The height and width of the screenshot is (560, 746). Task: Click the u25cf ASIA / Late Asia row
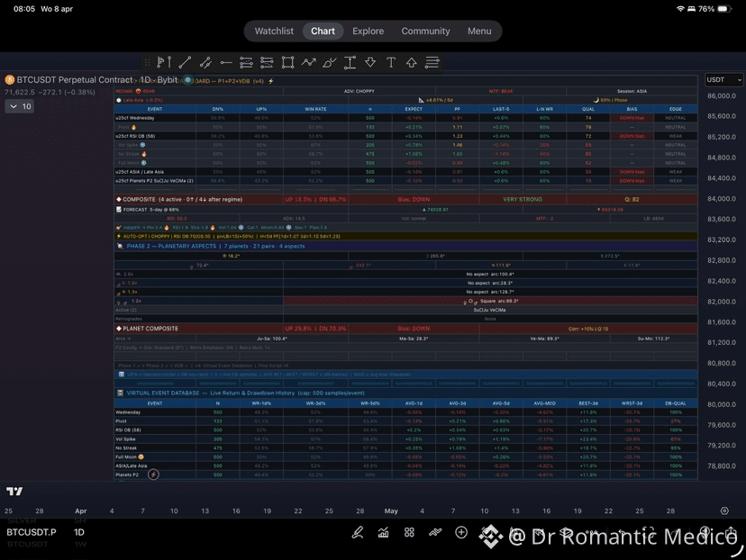[405, 172]
